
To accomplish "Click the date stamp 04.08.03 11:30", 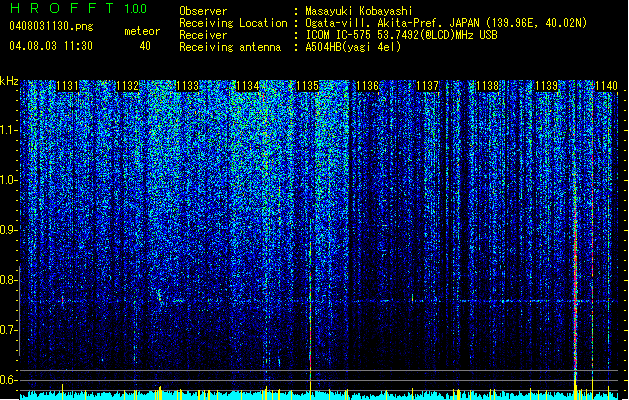I will click(51, 46).
